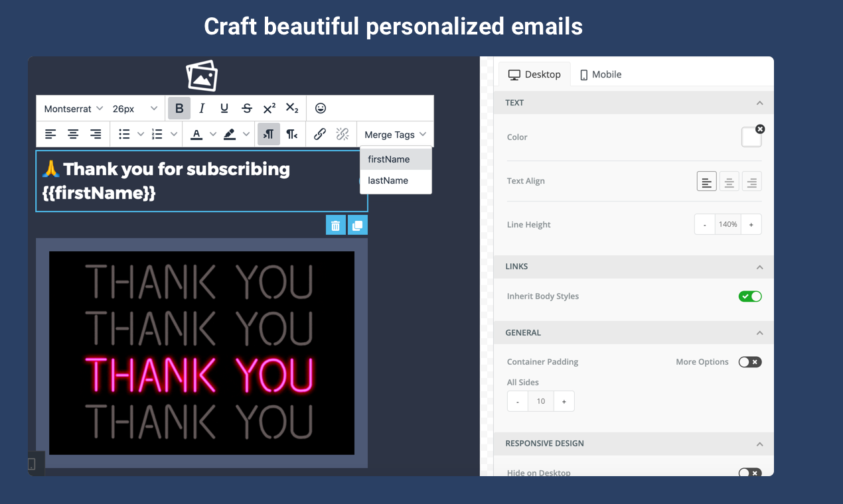
Task: Open numbered list style arrow
Action: tap(174, 134)
